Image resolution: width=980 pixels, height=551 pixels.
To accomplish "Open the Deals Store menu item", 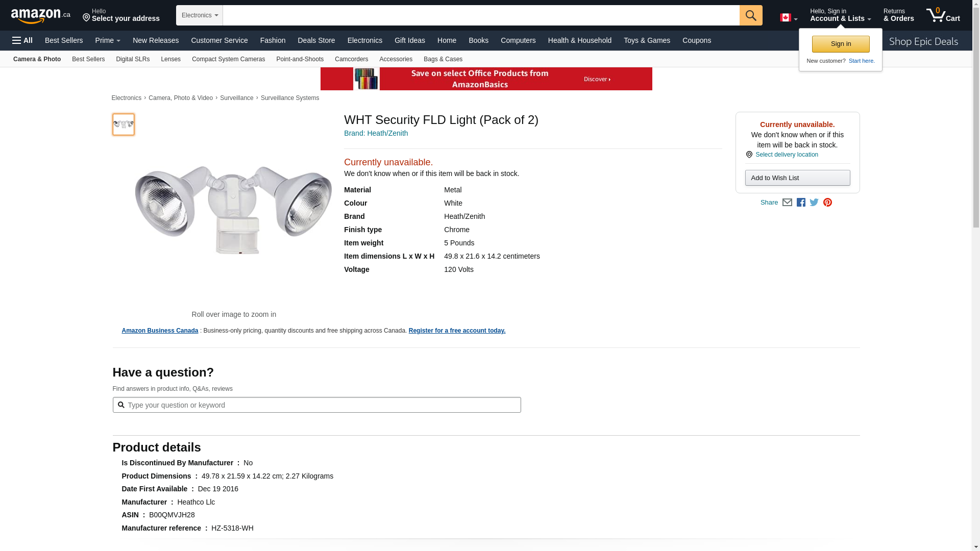I will point(316,40).
